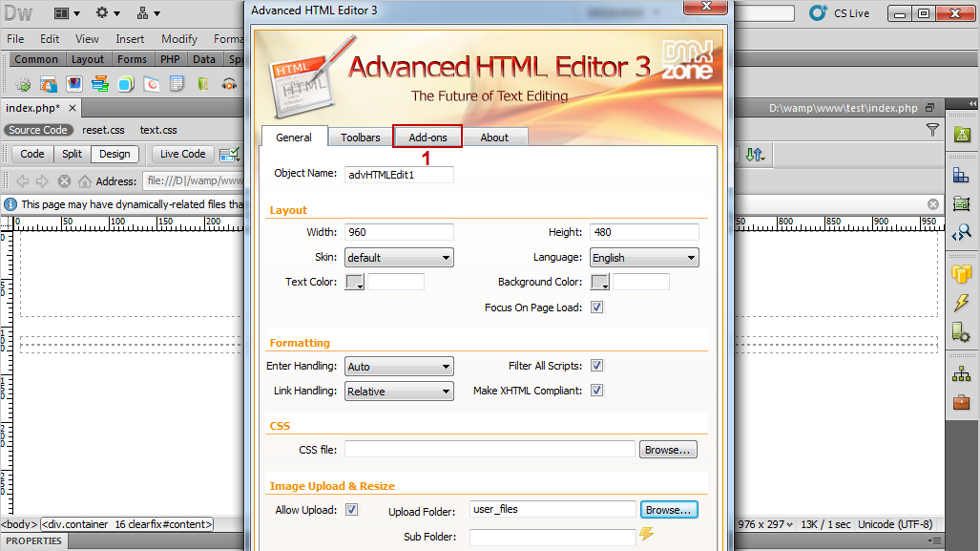Image resolution: width=980 pixels, height=551 pixels.
Task: Collapse the right side panel dock
Action: pos(972,103)
